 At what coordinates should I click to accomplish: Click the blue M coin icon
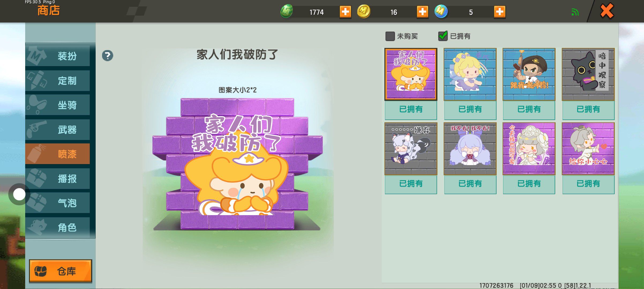(441, 12)
